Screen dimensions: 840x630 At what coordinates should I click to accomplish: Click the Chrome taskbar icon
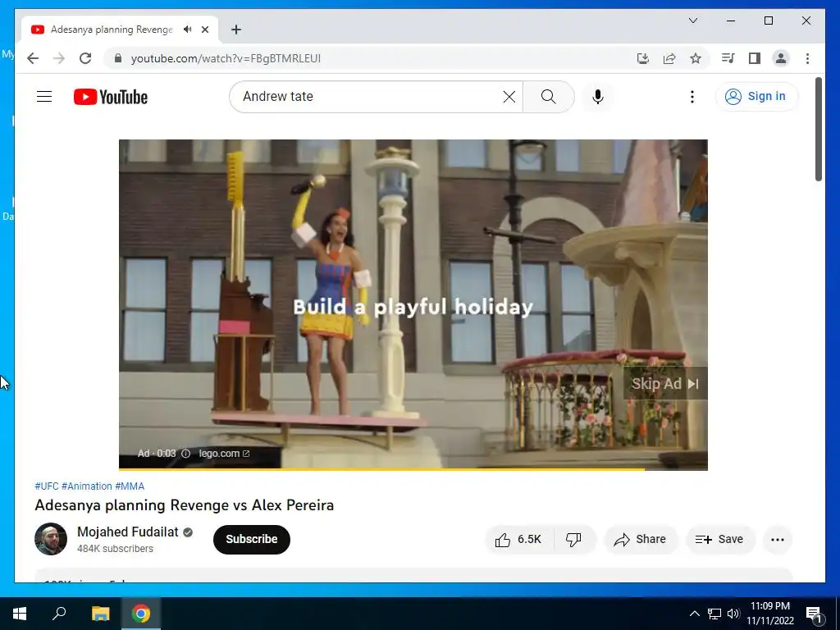click(x=141, y=614)
